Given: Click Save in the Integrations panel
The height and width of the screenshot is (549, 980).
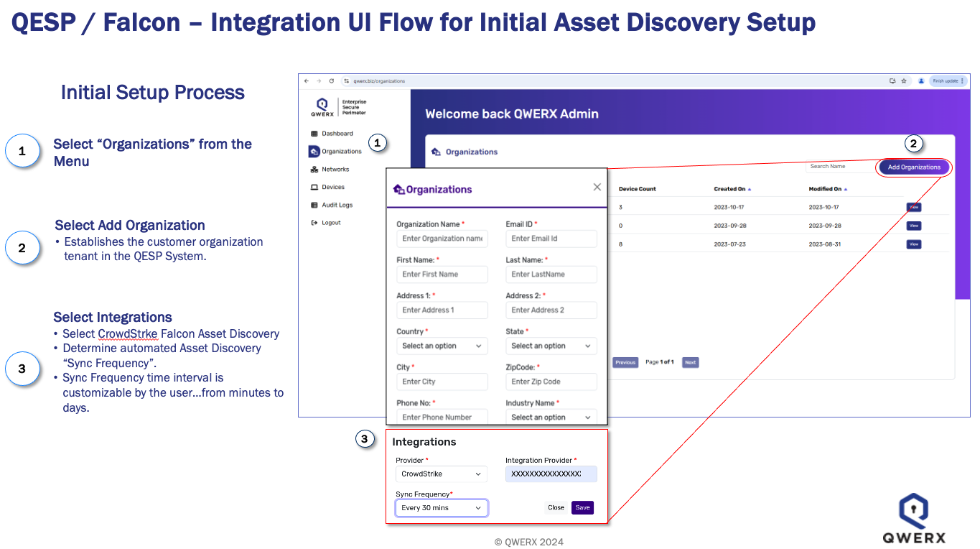Looking at the screenshot, I should coord(583,507).
